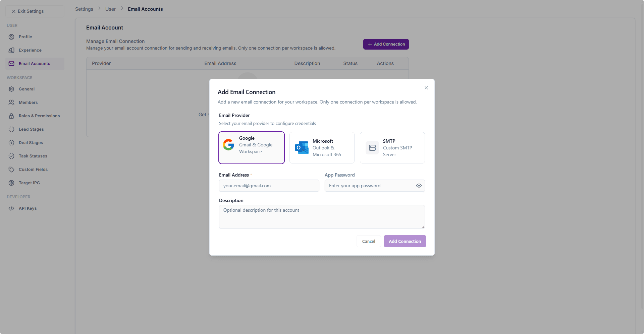Click the Members icon

pyautogui.click(x=11, y=103)
